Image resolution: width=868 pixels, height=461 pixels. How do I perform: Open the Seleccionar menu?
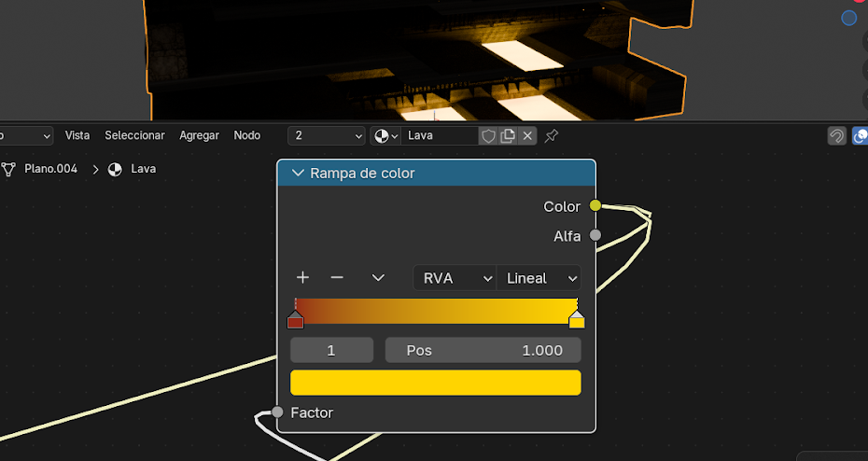pos(134,135)
